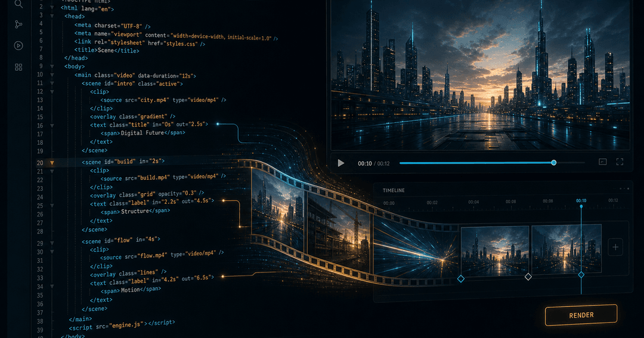This screenshot has width=644, height=338.
Task: Click the '<scene id="build" in="2s">' line
Action: click(123, 162)
